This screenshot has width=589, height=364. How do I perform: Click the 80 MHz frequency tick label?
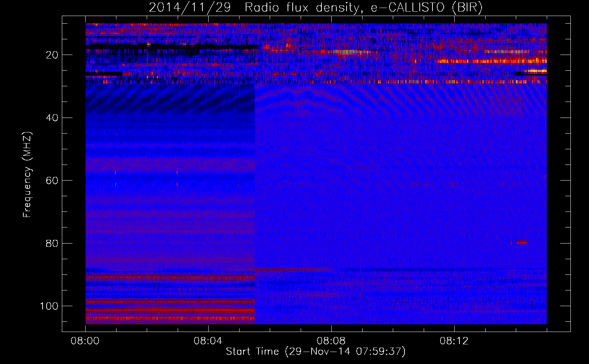[52, 244]
